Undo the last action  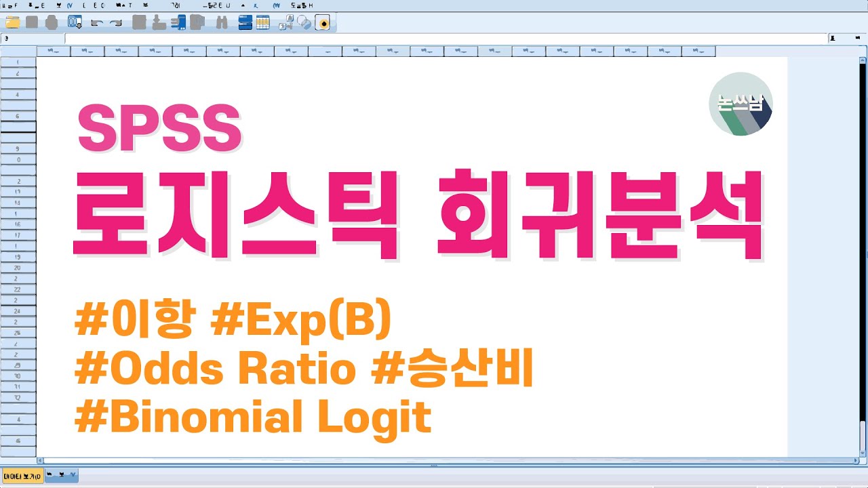(96, 22)
